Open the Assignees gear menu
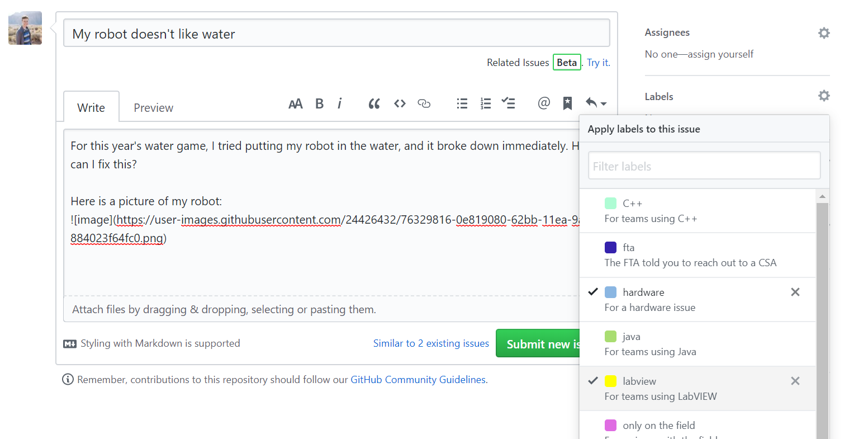The height and width of the screenshot is (439, 868). [x=824, y=33]
